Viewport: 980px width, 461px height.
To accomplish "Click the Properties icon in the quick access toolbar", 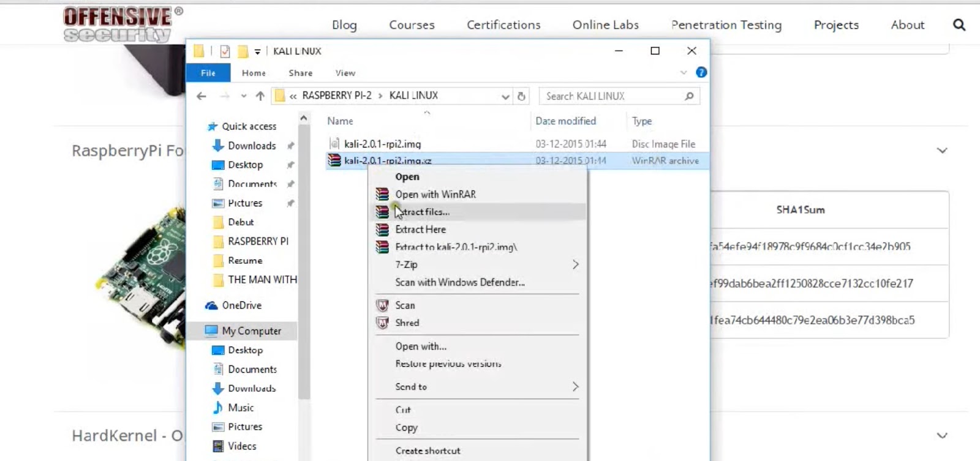I will pyautogui.click(x=225, y=51).
